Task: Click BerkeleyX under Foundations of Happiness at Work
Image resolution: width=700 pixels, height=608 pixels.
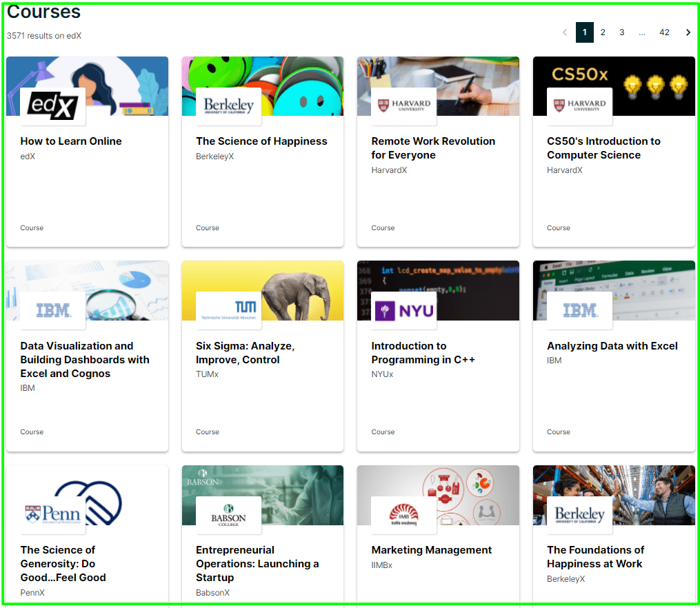Action: (566, 579)
